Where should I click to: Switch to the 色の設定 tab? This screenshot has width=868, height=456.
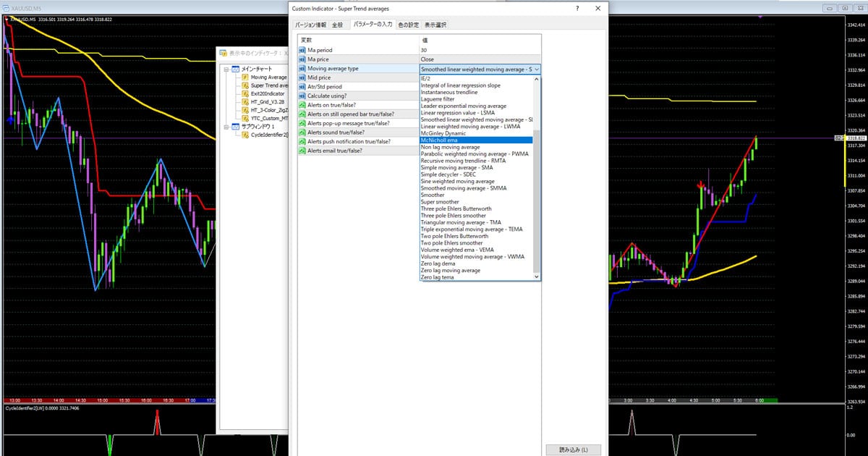pyautogui.click(x=409, y=25)
